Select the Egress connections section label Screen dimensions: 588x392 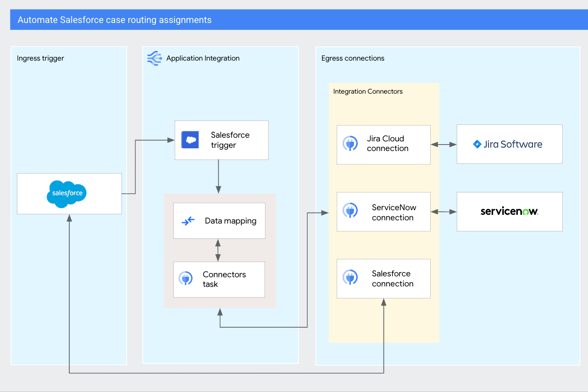point(353,58)
